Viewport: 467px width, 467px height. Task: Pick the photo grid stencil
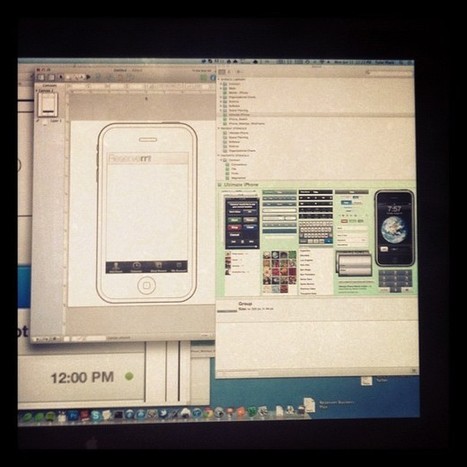pyautogui.click(x=279, y=272)
